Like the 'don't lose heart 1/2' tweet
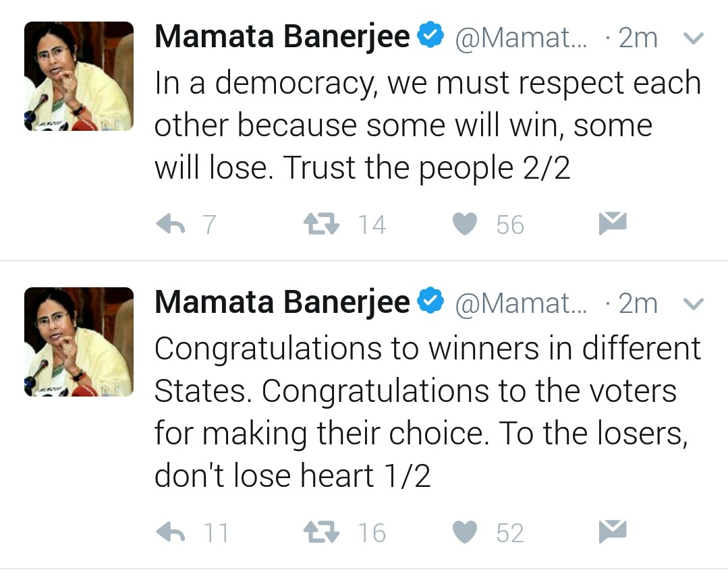This screenshot has height=584, width=728. (465, 533)
